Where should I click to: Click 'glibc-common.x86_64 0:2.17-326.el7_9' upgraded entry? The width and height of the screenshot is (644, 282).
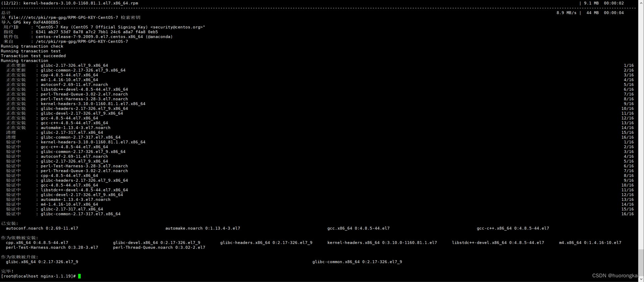tap(357, 262)
